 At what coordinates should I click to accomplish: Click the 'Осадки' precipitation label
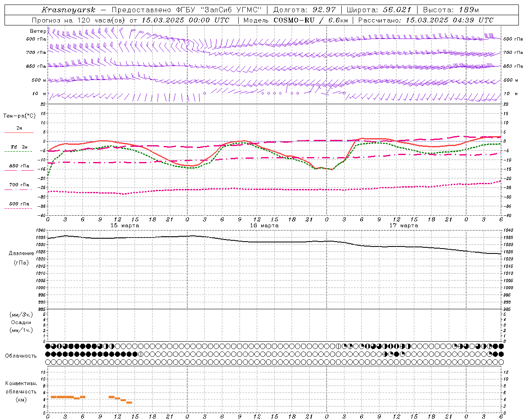click(x=21, y=322)
